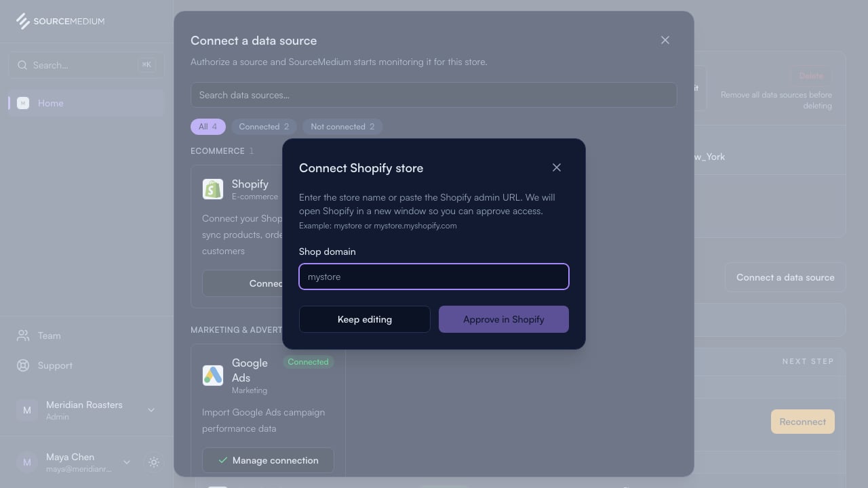Click the Google Ads logo icon
This screenshot has height=488, width=868.
pos(213,375)
